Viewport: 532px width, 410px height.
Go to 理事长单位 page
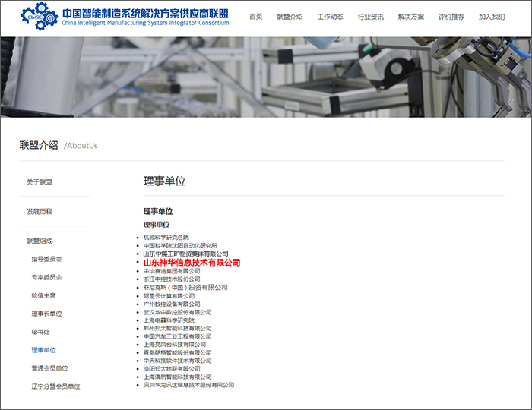(46, 314)
